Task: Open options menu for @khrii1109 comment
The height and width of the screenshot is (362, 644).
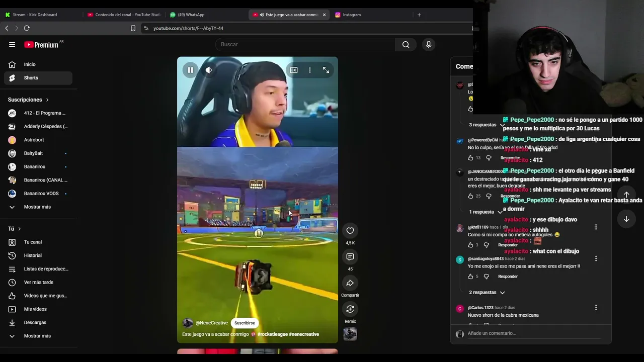Action: [x=596, y=227]
